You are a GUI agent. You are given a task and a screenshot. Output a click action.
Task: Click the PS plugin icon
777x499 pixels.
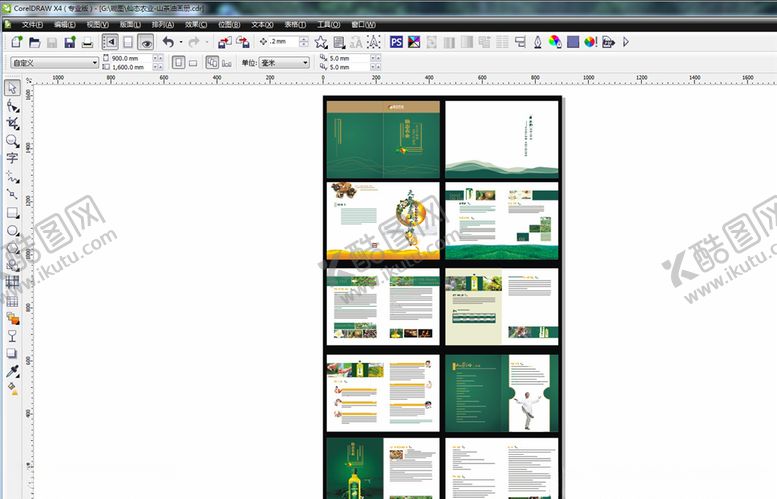coord(396,42)
